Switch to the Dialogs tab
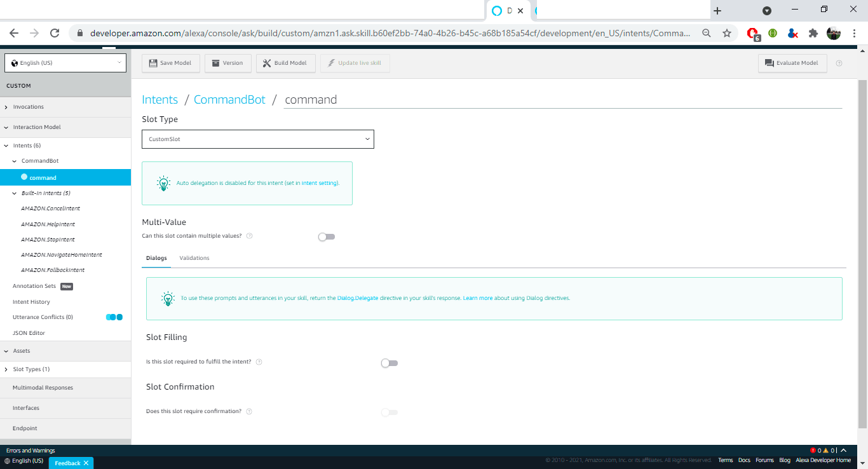The width and height of the screenshot is (868, 469). (156, 258)
